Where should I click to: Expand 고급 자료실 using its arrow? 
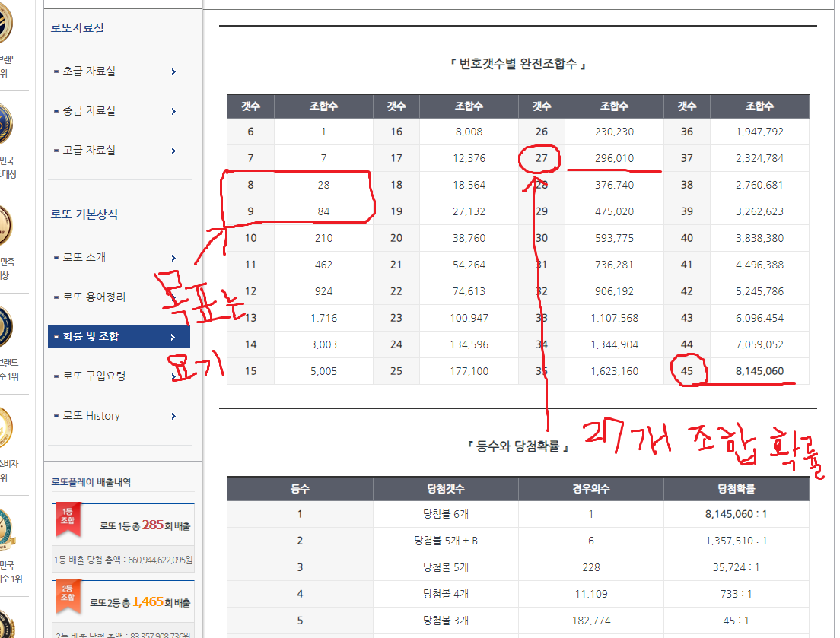tap(173, 151)
